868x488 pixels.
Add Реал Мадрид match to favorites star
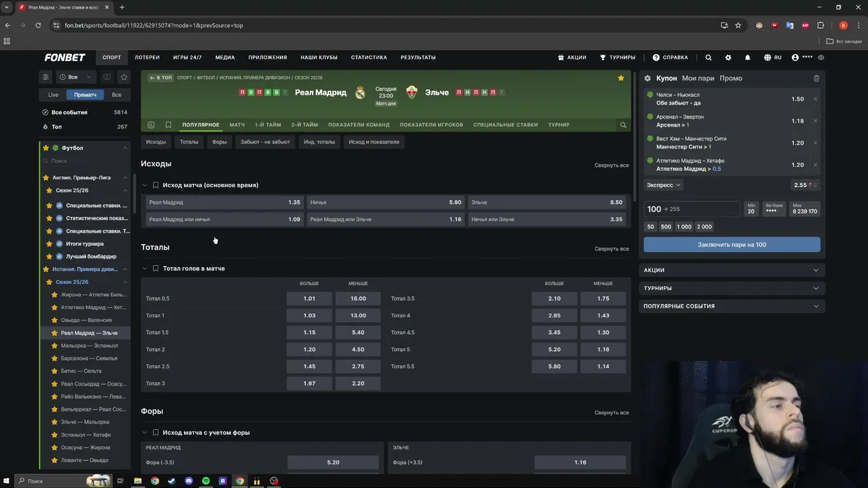[x=620, y=78]
